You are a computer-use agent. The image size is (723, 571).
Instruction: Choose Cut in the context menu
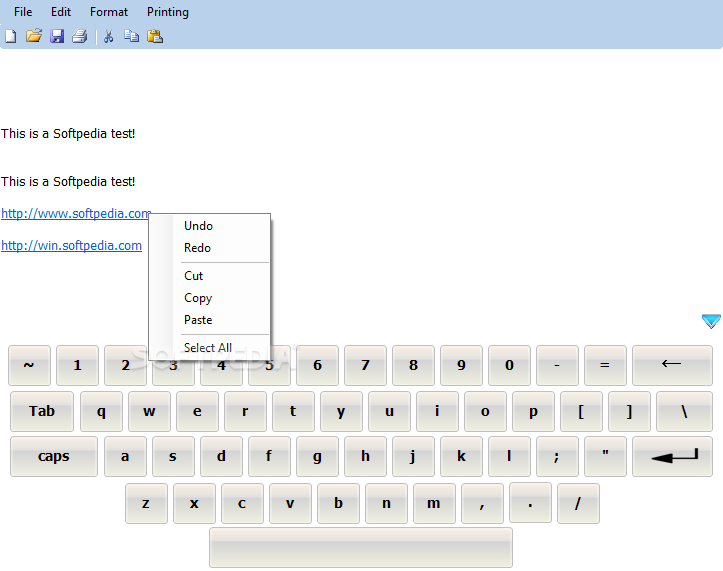point(209,276)
